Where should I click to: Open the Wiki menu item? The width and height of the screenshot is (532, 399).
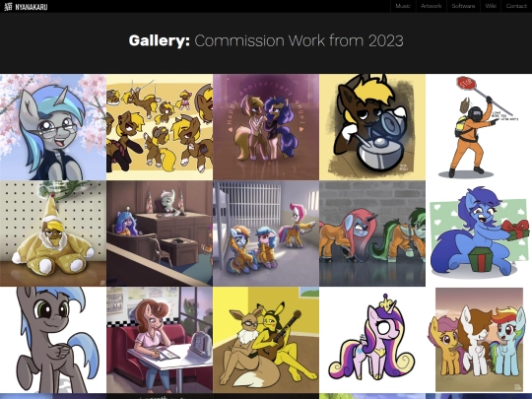pyautogui.click(x=491, y=6)
